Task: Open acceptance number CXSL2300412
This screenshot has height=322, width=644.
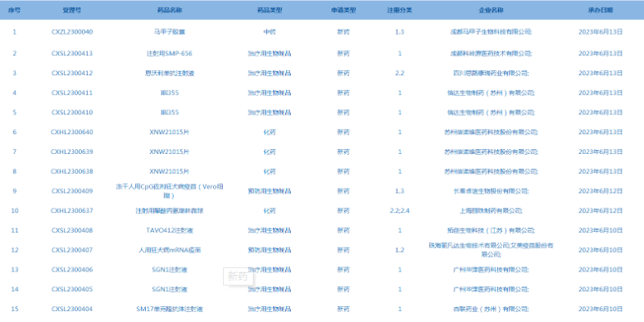Action: (72, 73)
